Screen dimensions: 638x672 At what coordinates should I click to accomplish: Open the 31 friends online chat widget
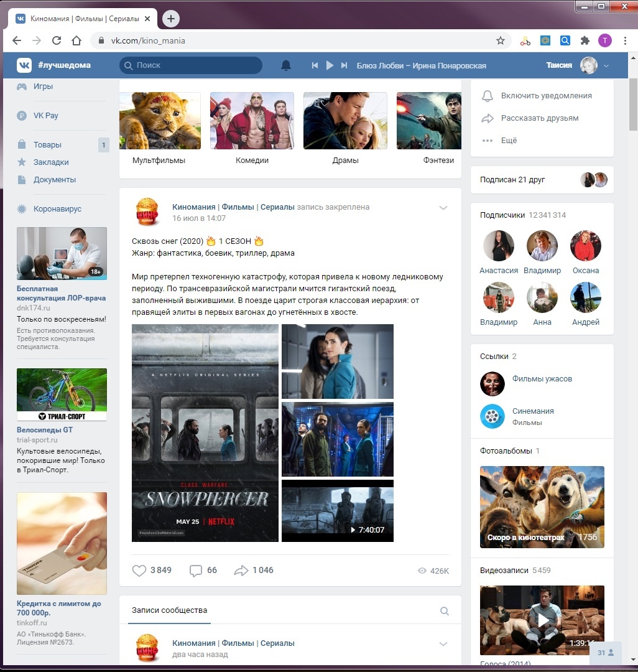pyautogui.click(x=606, y=652)
